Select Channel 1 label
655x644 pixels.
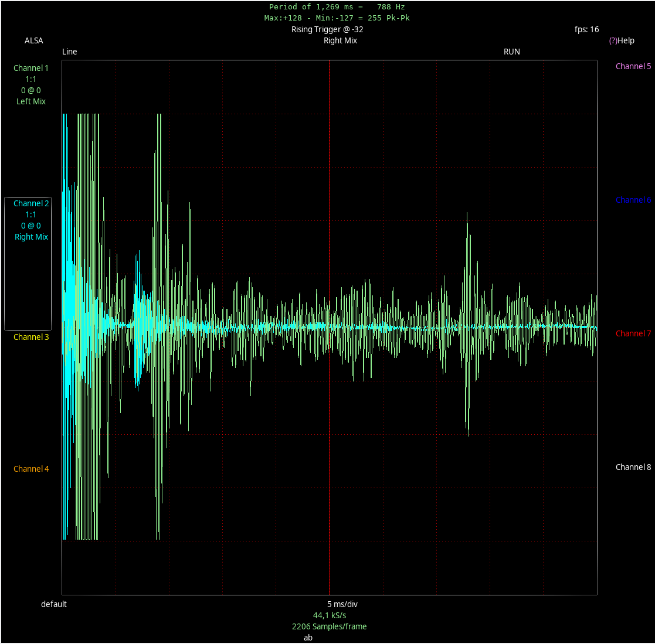31,68
